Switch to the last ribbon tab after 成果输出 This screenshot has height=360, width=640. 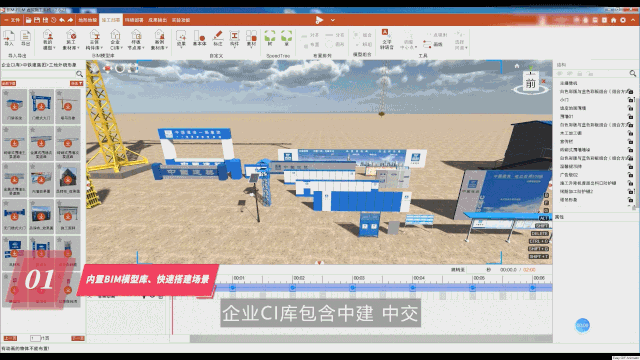pyautogui.click(x=181, y=20)
